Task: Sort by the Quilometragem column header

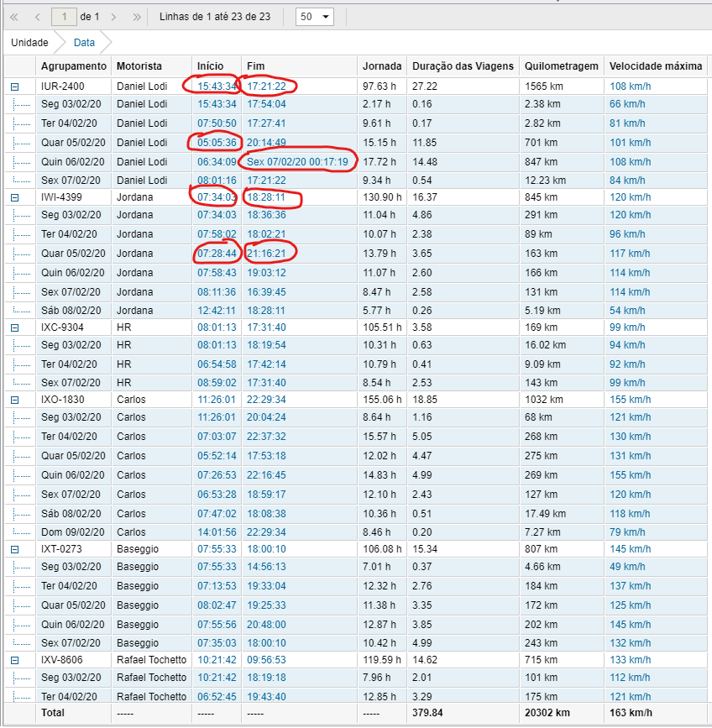Action: 561,66
